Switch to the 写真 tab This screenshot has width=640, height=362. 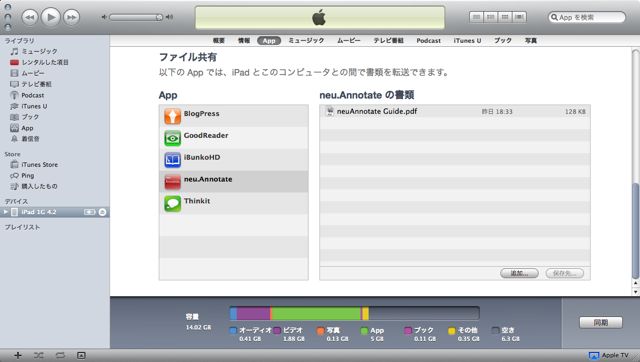click(x=531, y=40)
